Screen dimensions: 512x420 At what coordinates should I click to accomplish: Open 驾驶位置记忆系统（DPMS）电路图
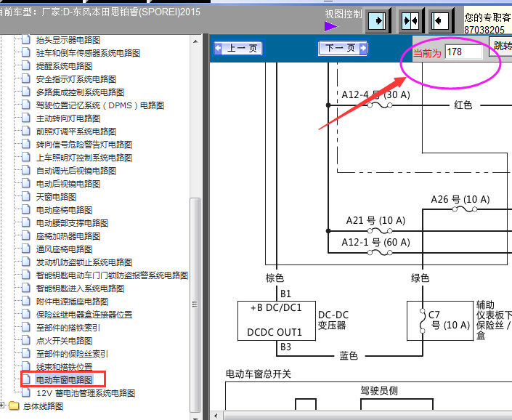pos(100,105)
